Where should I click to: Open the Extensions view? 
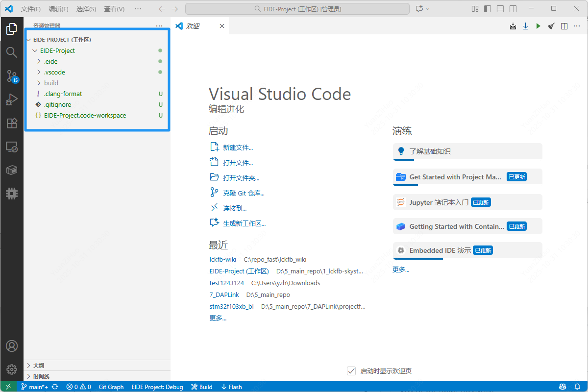point(12,123)
